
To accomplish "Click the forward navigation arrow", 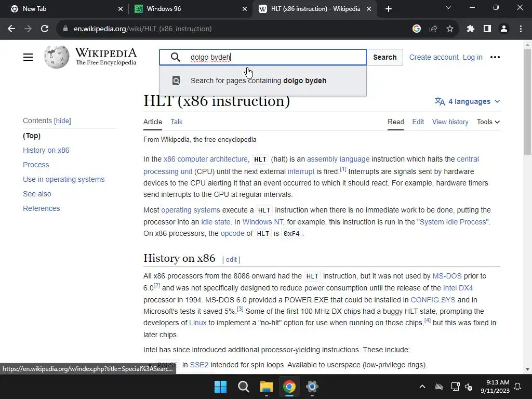I will tap(28, 29).
